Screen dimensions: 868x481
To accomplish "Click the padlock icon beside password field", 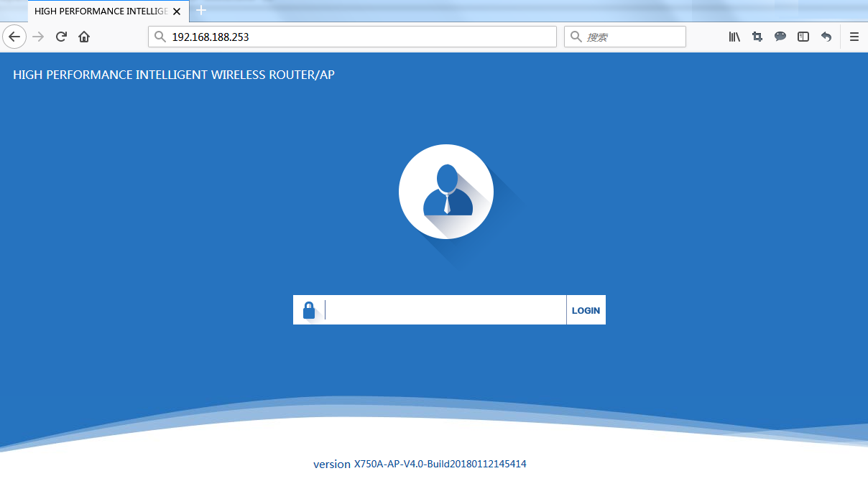I will click(309, 310).
